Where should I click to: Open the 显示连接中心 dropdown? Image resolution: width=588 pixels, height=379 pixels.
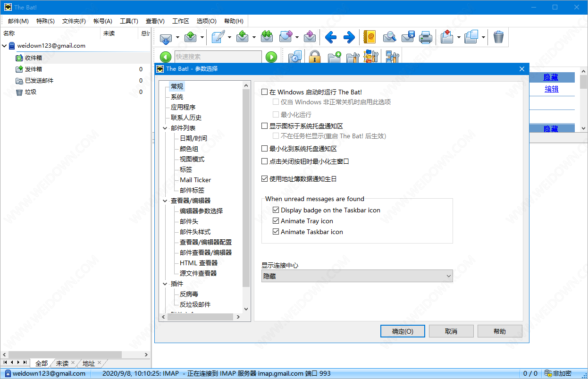pyautogui.click(x=357, y=276)
